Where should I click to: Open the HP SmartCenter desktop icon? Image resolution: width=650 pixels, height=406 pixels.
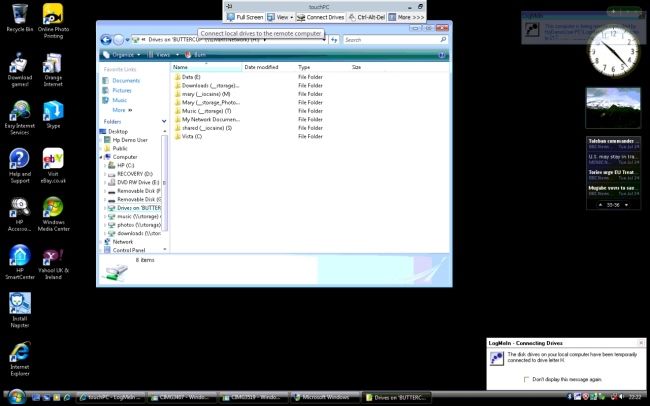coord(19,262)
